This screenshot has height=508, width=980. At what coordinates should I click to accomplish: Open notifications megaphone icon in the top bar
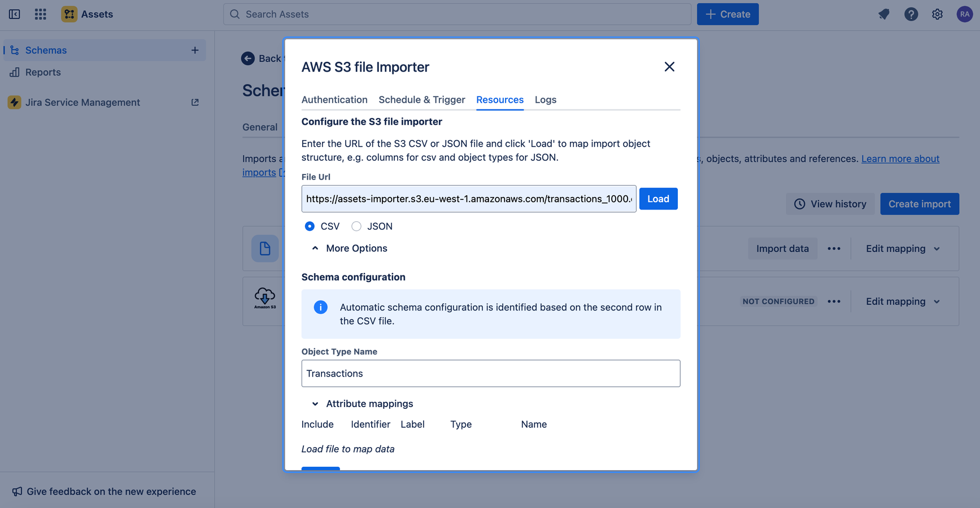click(x=884, y=14)
